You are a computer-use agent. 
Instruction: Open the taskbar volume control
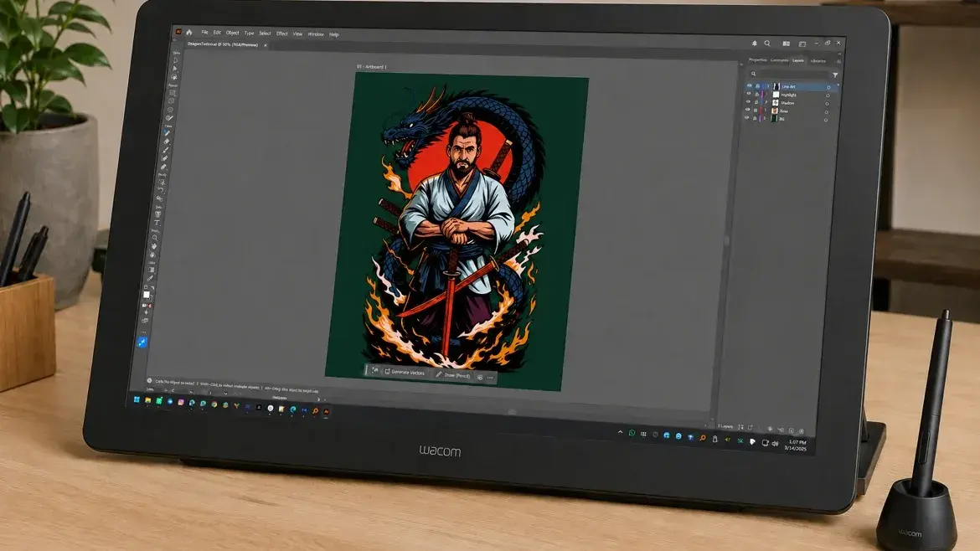coord(775,443)
